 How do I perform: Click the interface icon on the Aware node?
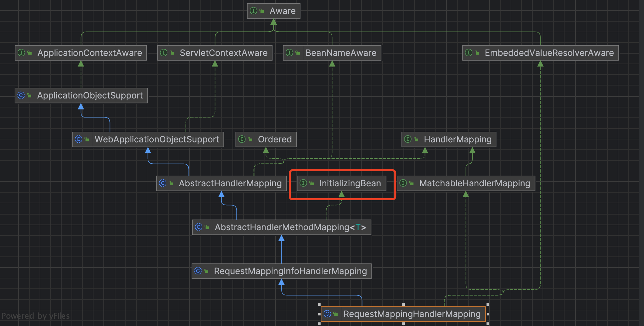253,11
